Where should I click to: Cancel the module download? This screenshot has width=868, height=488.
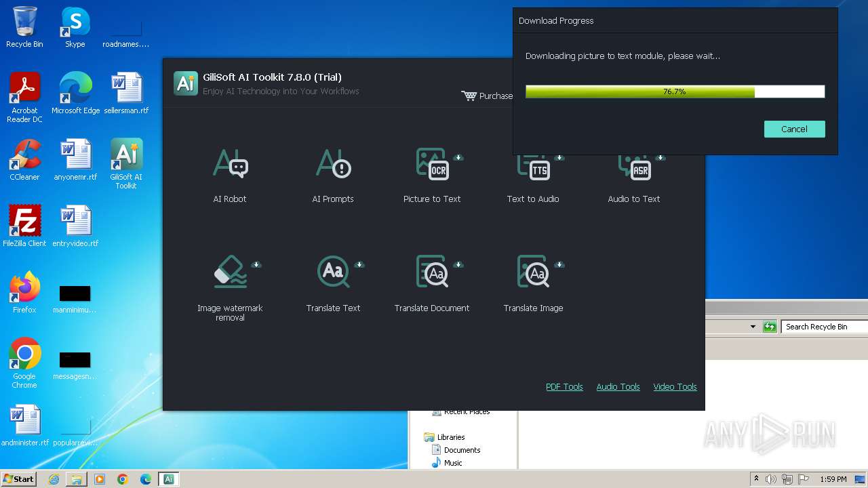(x=794, y=129)
